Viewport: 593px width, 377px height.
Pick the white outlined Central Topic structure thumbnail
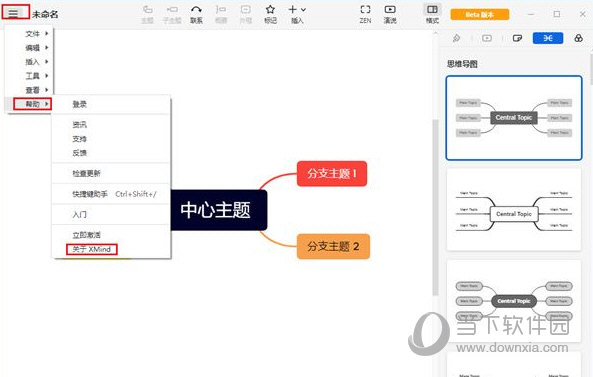click(x=514, y=209)
